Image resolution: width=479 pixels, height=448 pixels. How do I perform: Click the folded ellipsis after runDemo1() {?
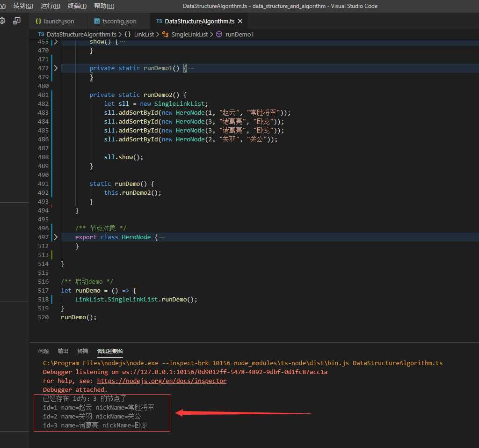pos(191,68)
